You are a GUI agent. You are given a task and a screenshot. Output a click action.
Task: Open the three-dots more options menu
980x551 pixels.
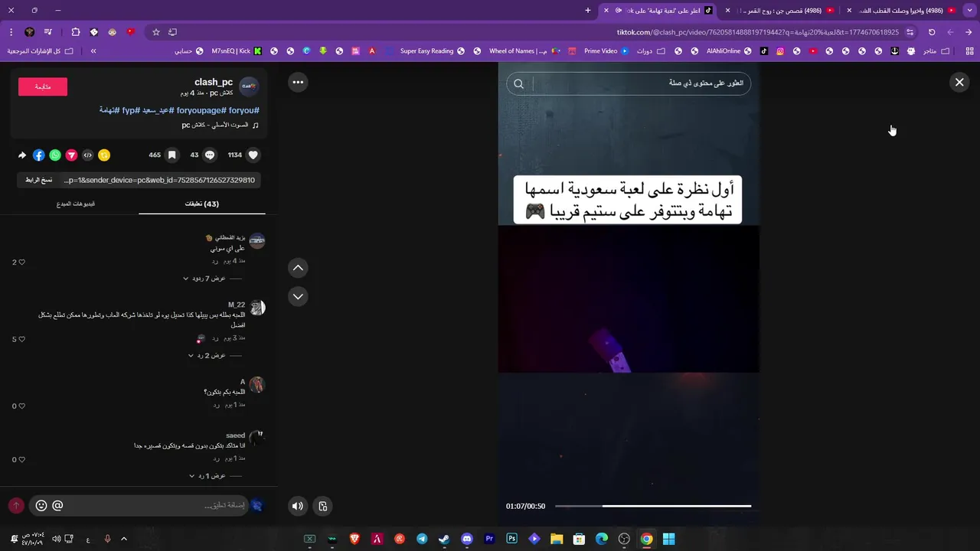tap(298, 82)
